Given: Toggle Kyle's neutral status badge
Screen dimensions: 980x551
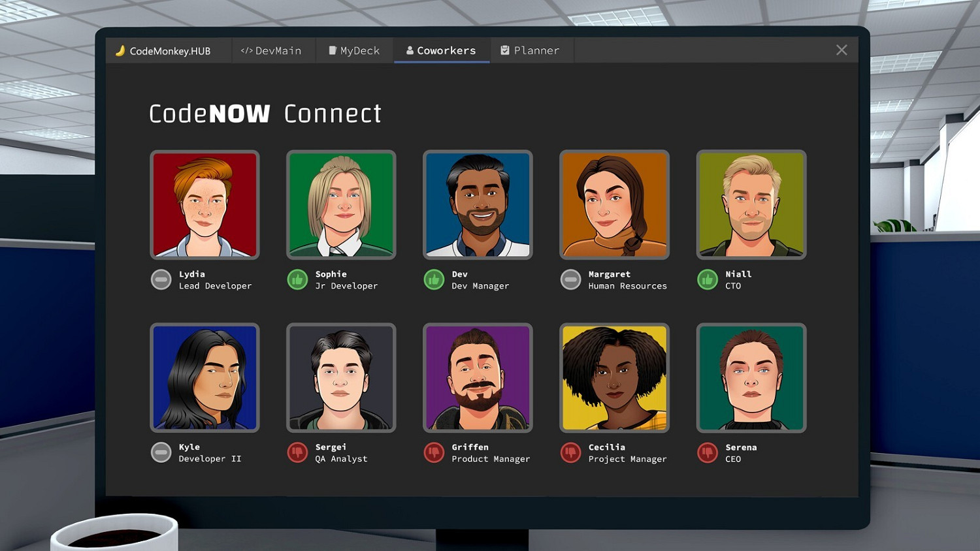Looking at the screenshot, I should pos(161,452).
